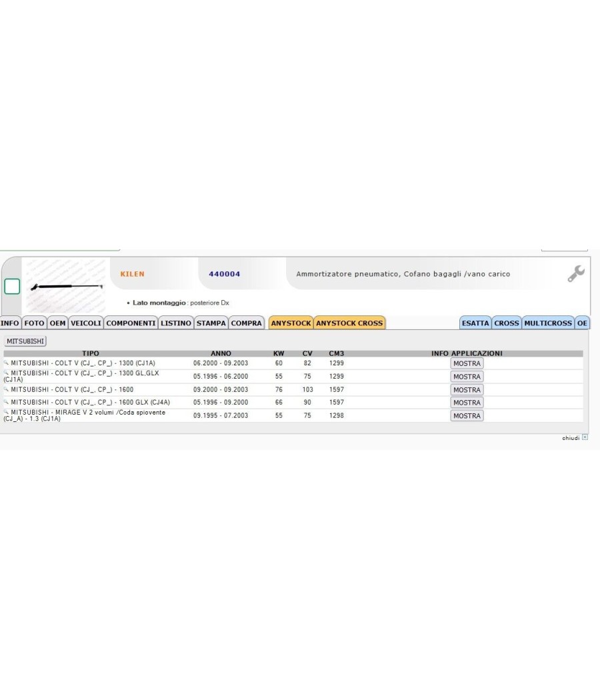
Task: Click magnifier icon for Mirage V row
Action: pos(6,412)
